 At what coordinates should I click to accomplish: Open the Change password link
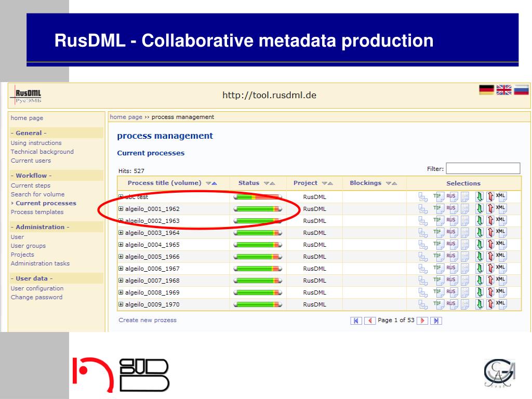[37, 297]
